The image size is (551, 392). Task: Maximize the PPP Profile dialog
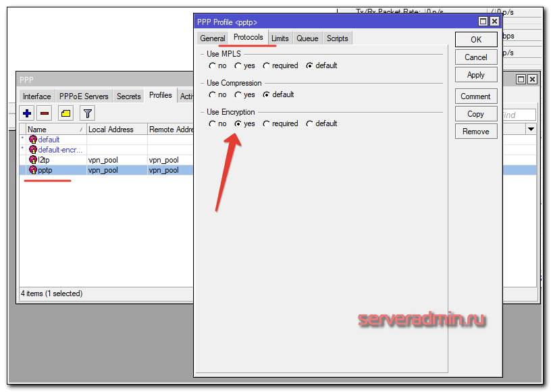click(483, 22)
